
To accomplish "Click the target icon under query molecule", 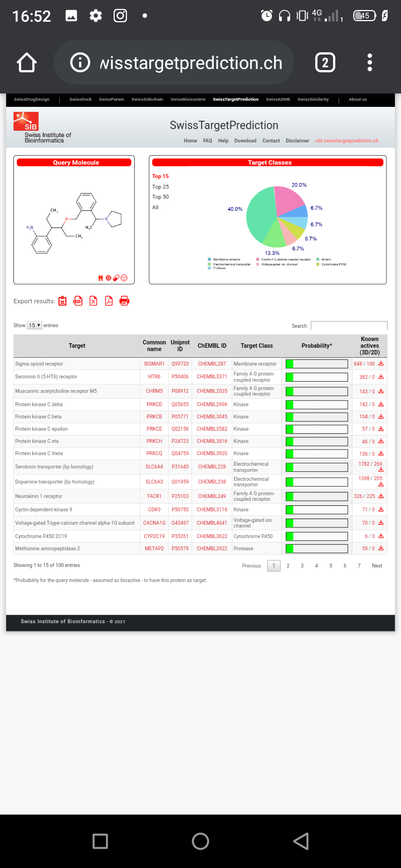I will click(109, 278).
